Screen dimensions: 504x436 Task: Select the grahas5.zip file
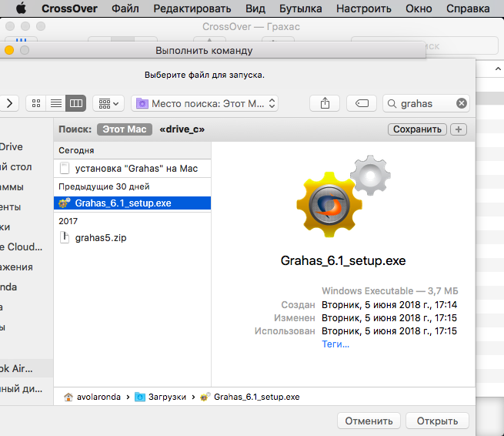click(x=132, y=238)
